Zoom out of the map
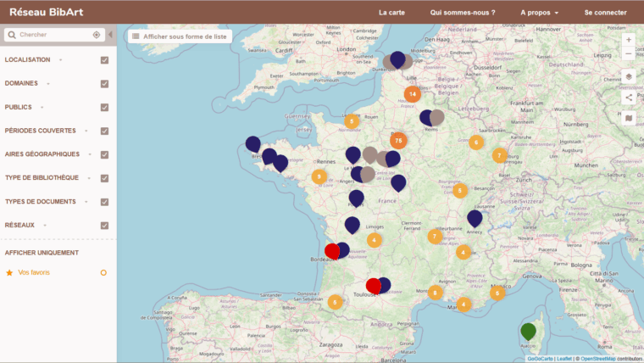This screenshot has width=644, height=363. click(628, 53)
